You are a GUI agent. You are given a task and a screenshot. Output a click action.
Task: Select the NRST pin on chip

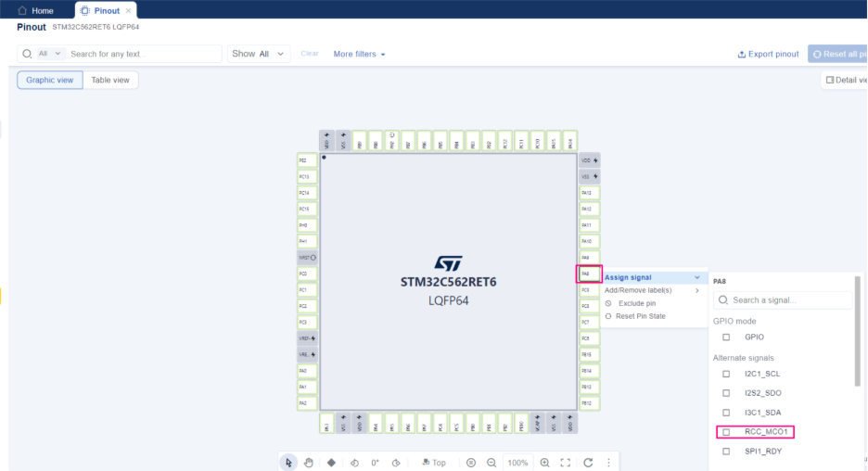point(307,258)
